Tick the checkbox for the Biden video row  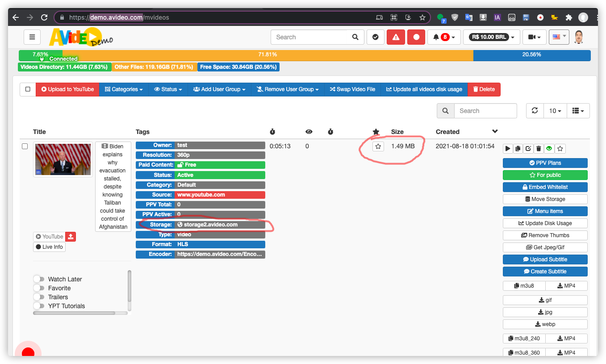click(x=25, y=146)
